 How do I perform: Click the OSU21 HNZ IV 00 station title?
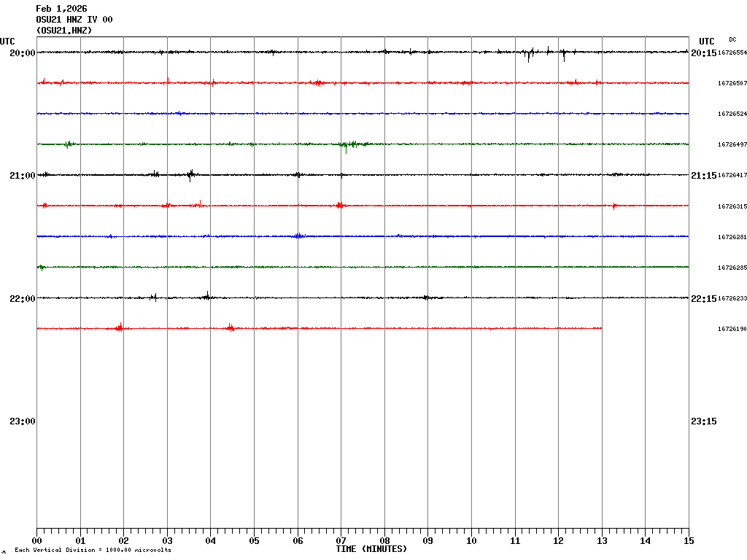tap(74, 20)
